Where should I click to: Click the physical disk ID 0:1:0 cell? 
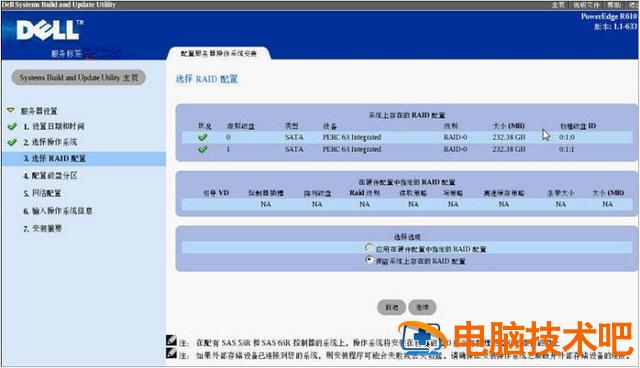point(567,137)
